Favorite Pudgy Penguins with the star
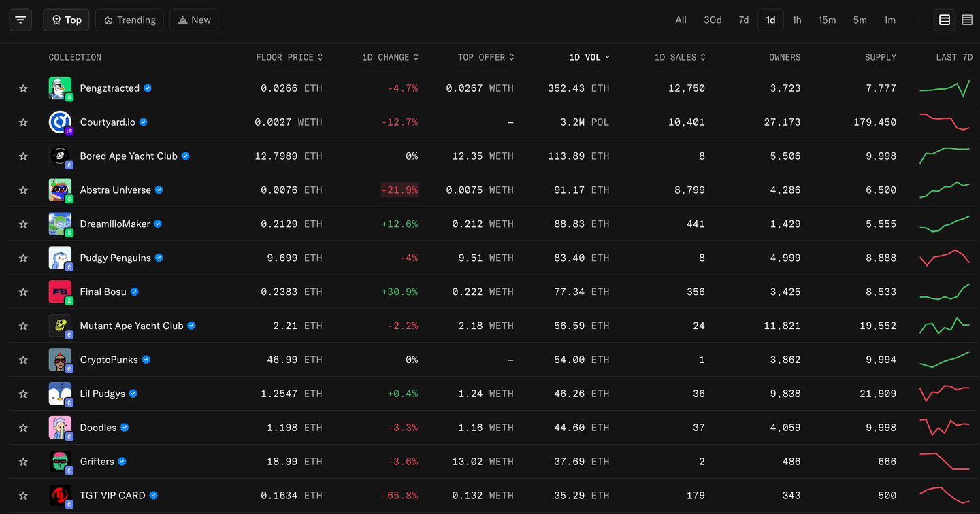Viewport: 980px width, 514px height. tap(23, 258)
